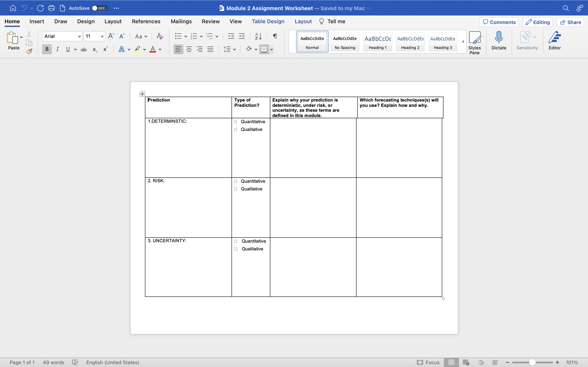588x367 pixels.
Task: Click the zoom slider handle
Action: point(532,362)
